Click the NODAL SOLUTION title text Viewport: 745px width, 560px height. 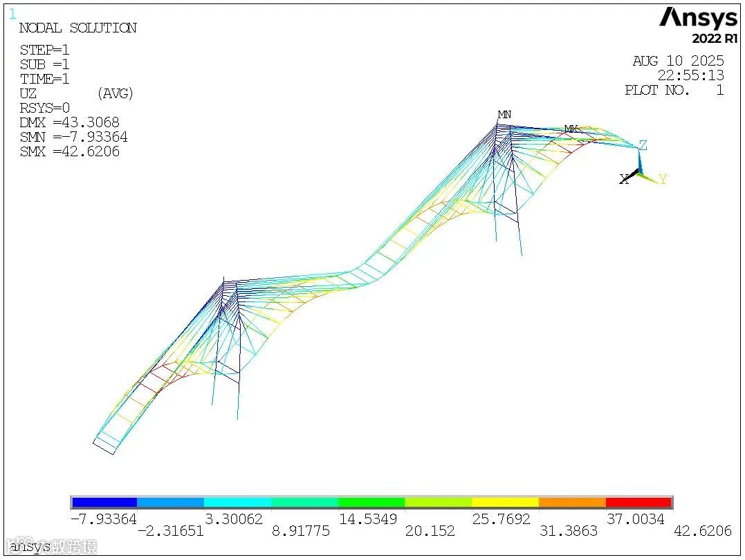78,28
